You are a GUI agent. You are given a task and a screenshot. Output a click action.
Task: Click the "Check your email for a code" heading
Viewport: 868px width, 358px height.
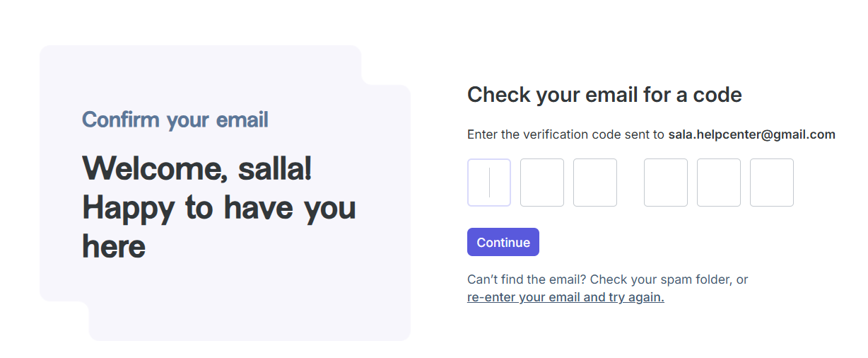[604, 95]
